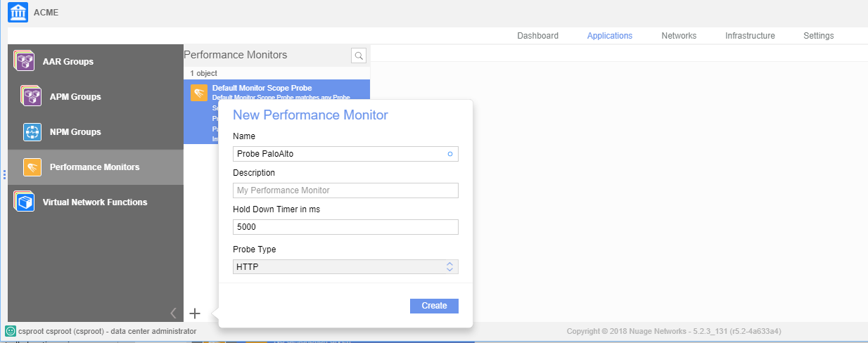Image resolution: width=868 pixels, height=343 pixels.
Task: Click the plus icon to add monitor
Action: pos(196,313)
